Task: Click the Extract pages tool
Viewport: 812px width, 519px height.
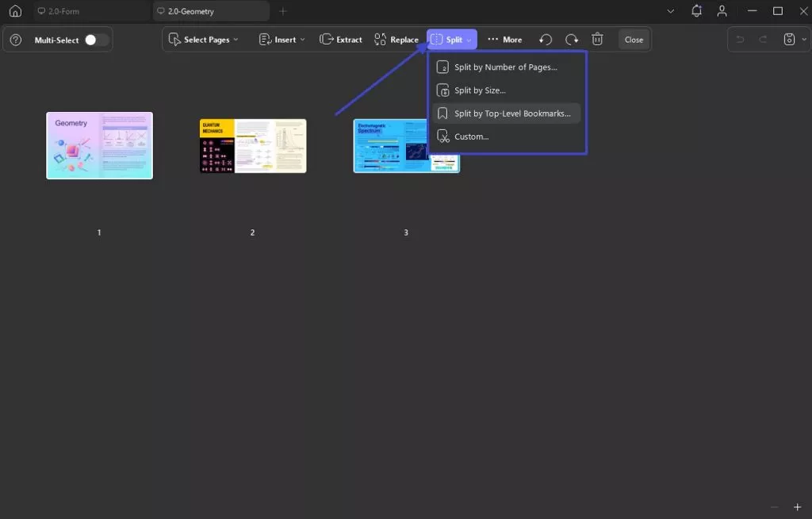Action: (x=341, y=40)
